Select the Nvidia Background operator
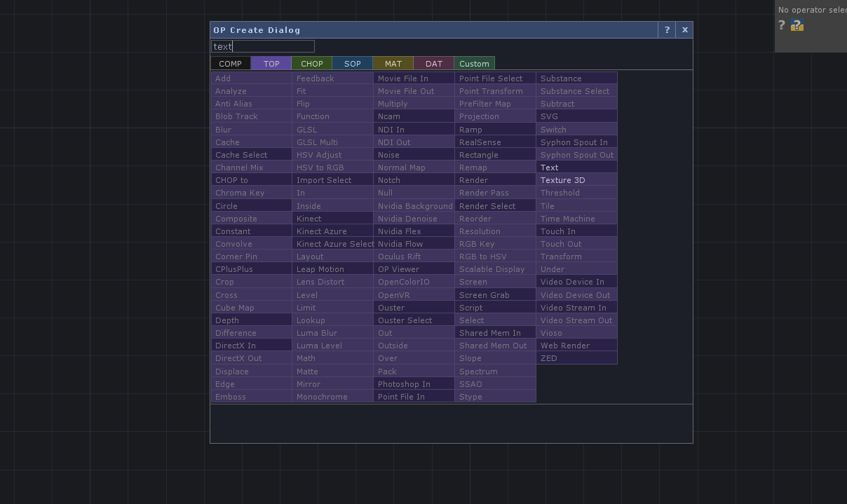847x504 pixels. (x=414, y=206)
